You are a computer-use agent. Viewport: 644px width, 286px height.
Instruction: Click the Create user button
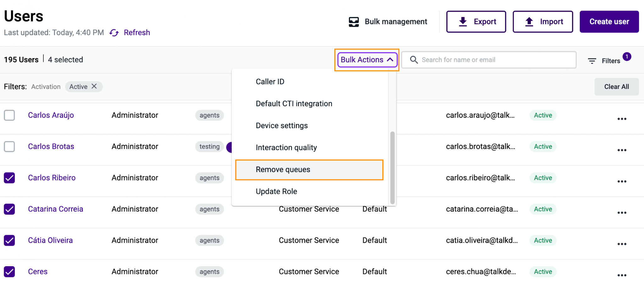(609, 22)
